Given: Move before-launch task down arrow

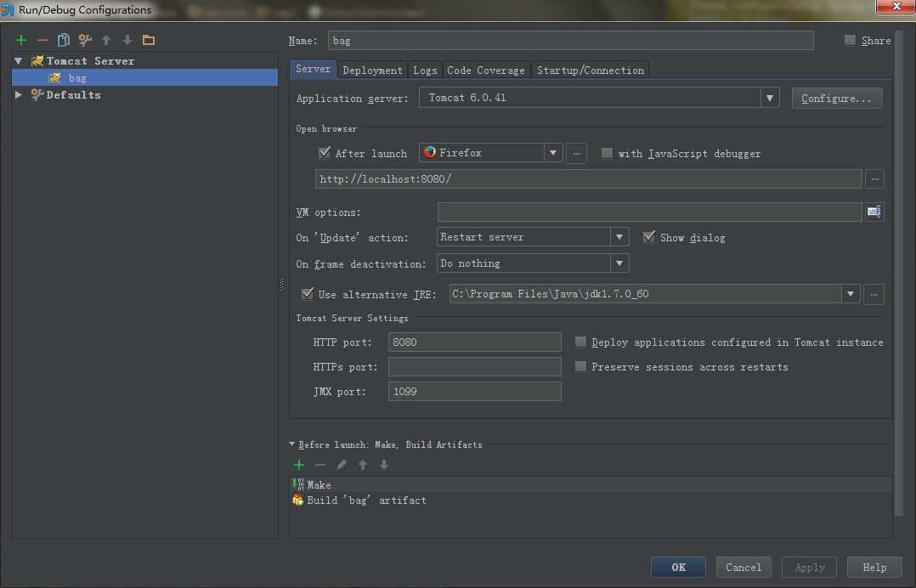Looking at the screenshot, I should 384,465.
